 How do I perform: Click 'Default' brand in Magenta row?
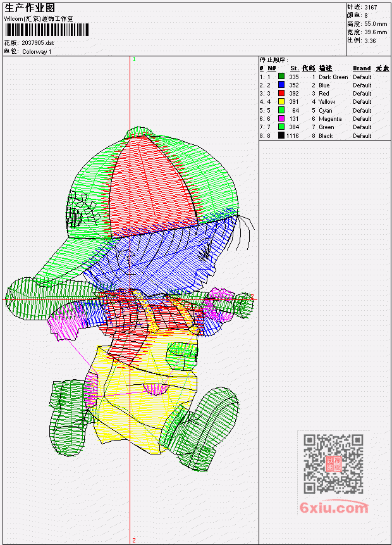(x=362, y=119)
